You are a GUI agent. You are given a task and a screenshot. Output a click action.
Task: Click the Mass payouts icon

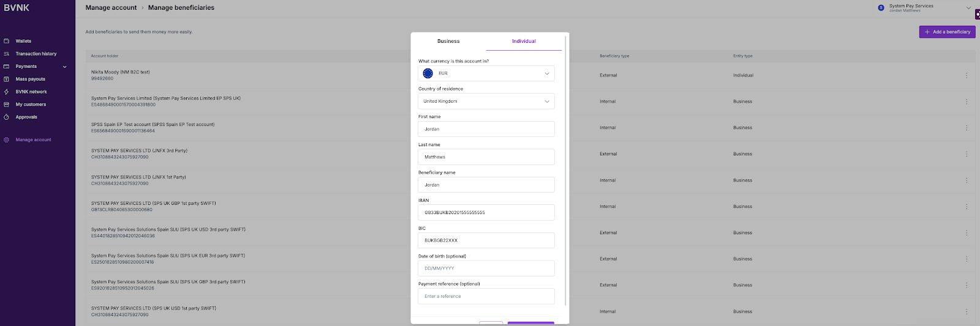coord(7,79)
